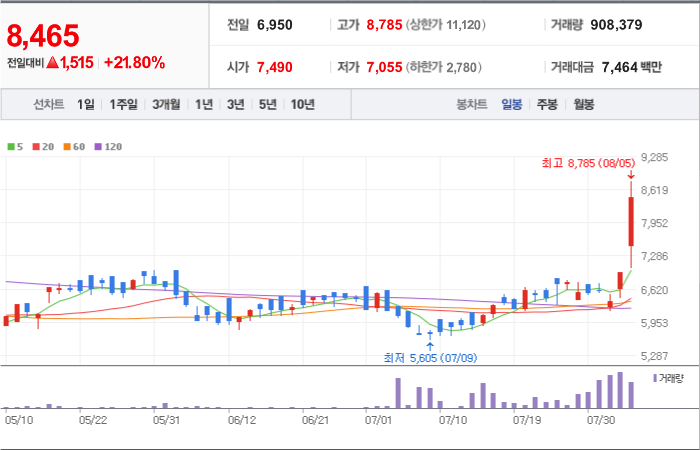Click the purple 120-day moving average legend
Viewport: 700px width, 450px height.
point(108,147)
